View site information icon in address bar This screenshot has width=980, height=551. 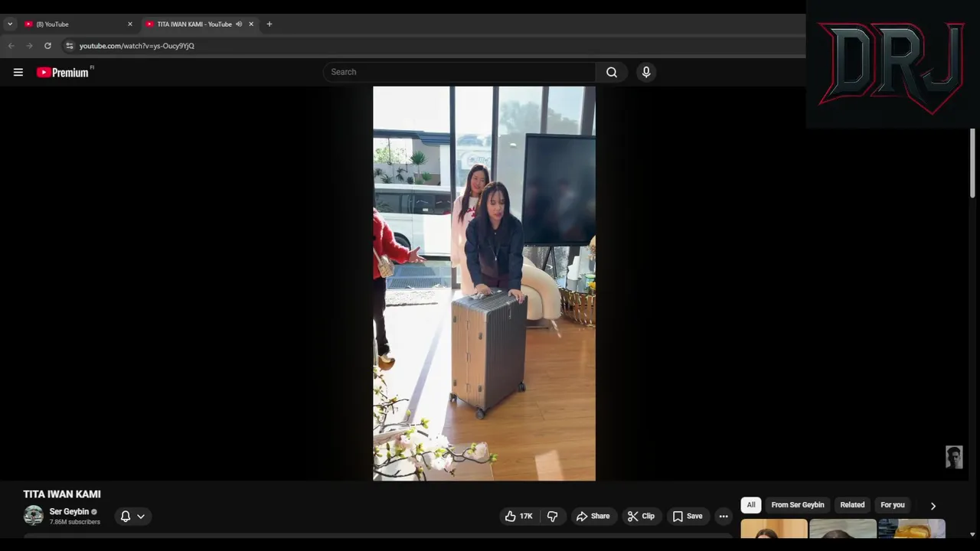(69, 46)
